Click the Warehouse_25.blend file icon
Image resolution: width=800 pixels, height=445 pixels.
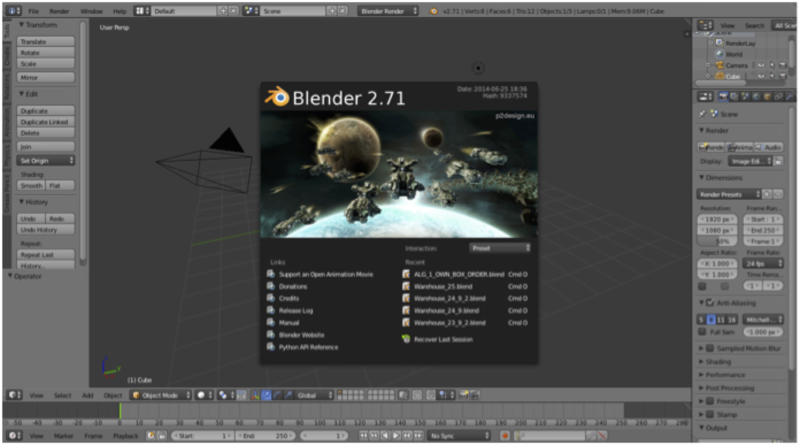click(x=406, y=285)
